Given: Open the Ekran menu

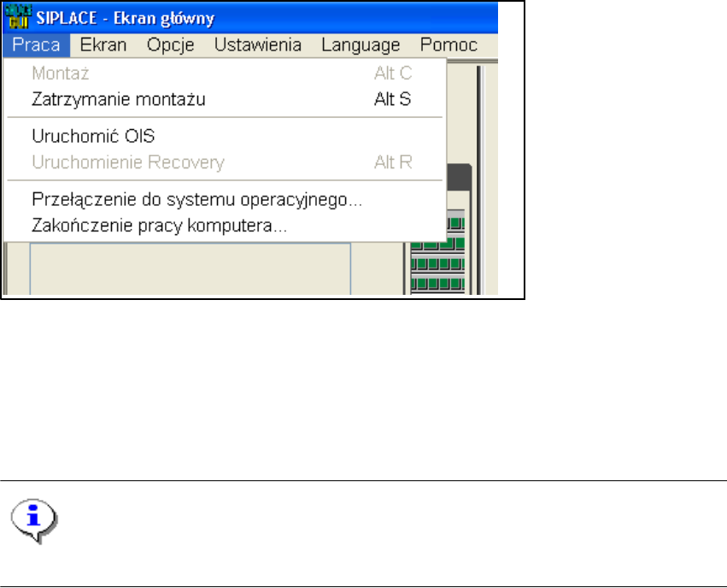Looking at the screenshot, I should (x=103, y=45).
